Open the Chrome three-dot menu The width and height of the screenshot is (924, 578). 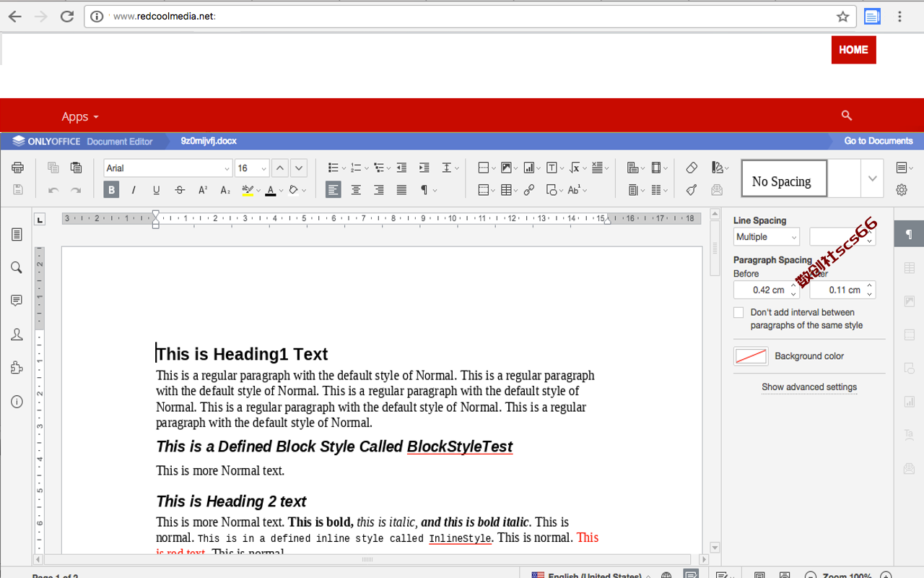(899, 17)
